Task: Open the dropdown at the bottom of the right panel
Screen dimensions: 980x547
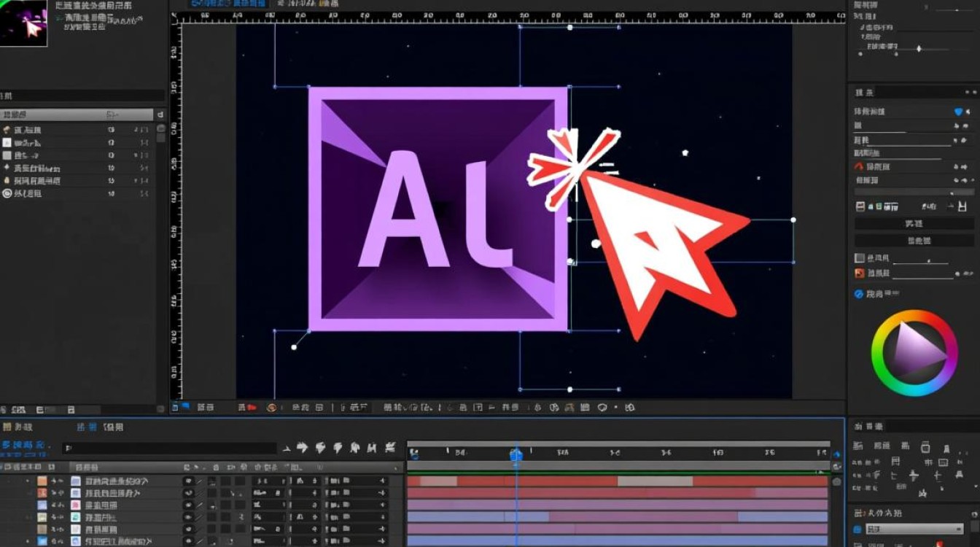Action: tap(916, 529)
